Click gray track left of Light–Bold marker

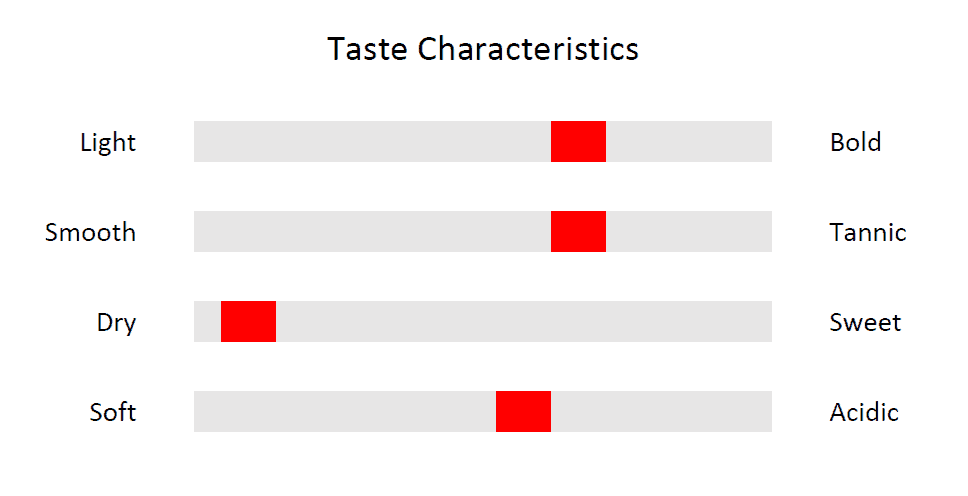[372, 141]
